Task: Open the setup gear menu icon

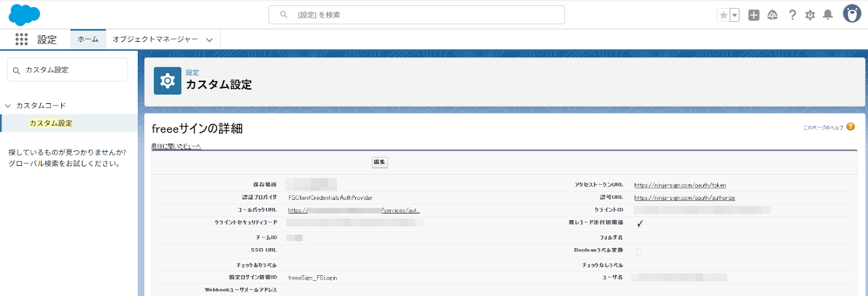Action: tap(810, 15)
